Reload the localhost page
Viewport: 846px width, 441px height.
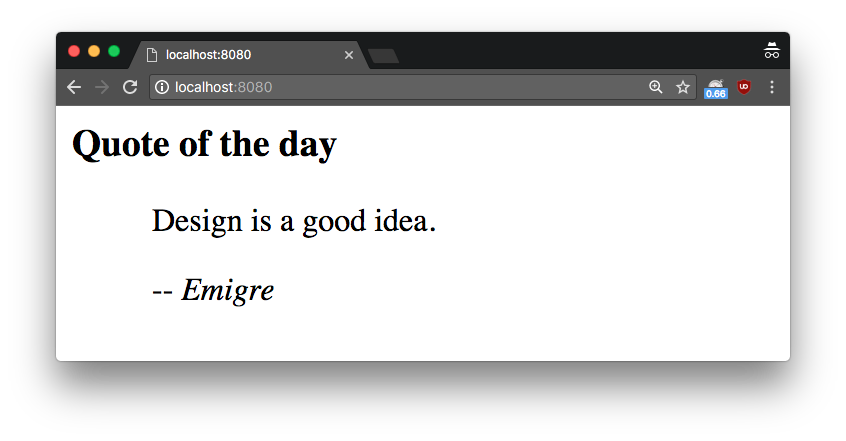pyautogui.click(x=129, y=88)
